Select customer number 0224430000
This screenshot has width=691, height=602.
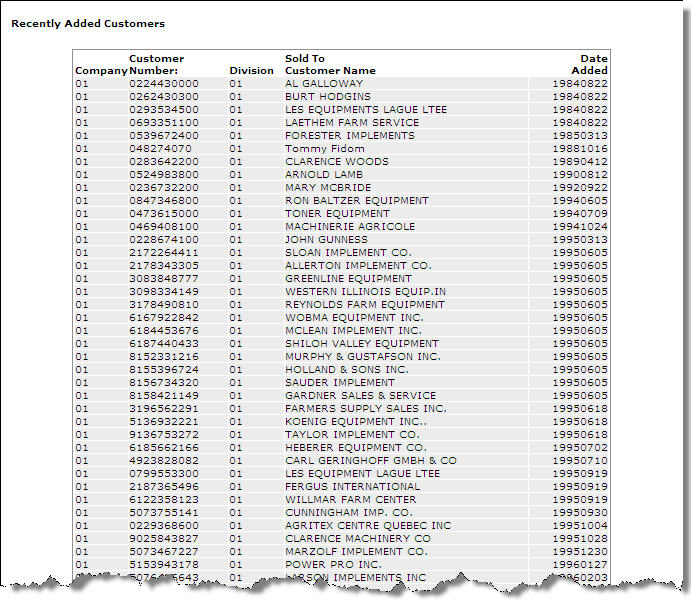point(163,83)
